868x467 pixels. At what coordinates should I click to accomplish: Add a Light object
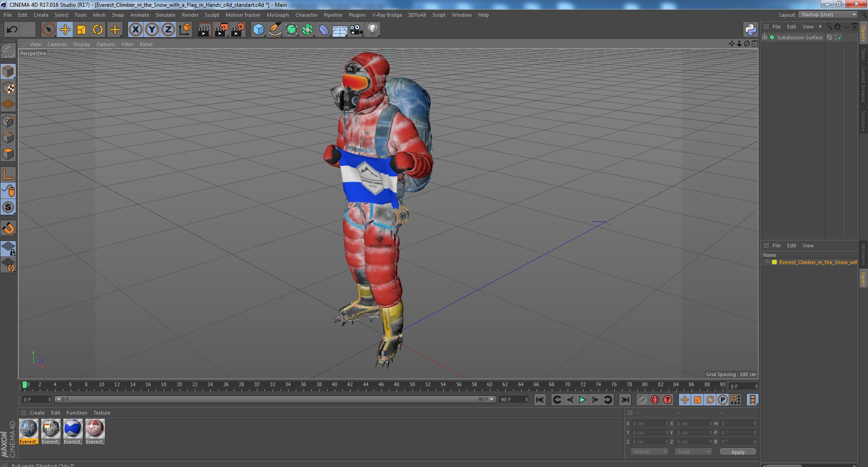tap(372, 30)
